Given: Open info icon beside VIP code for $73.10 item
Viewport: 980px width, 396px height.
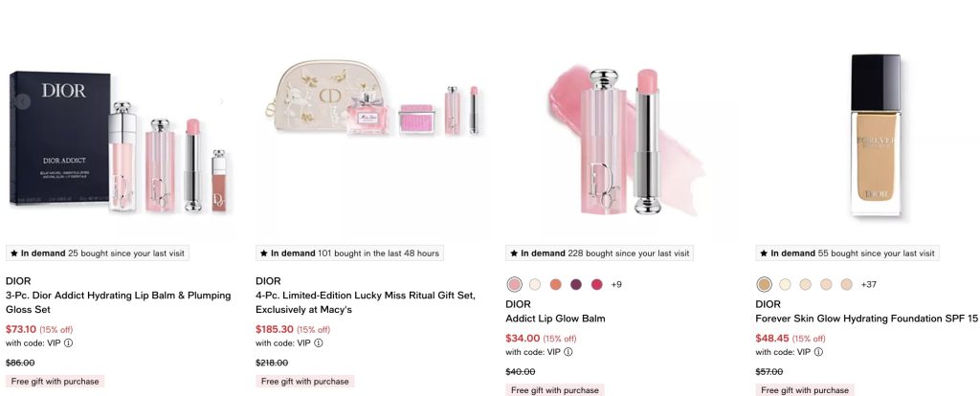Looking at the screenshot, I should pyautogui.click(x=69, y=342).
